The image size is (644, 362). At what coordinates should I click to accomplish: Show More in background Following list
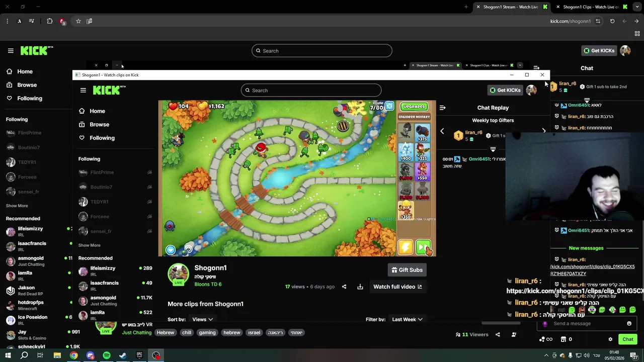point(17,206)
